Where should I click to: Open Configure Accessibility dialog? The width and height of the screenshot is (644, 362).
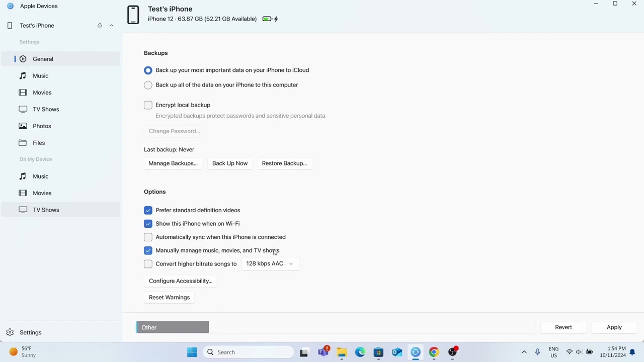(x=181, y=281)
